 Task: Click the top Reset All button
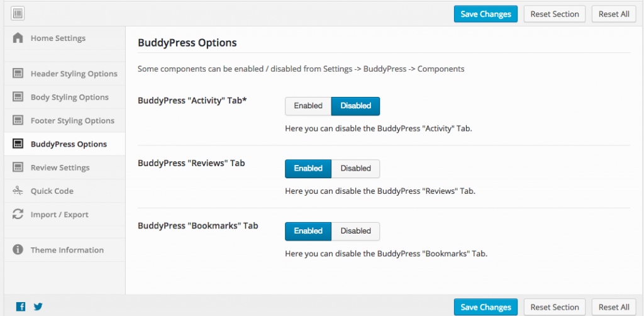[x=614, y=14]
